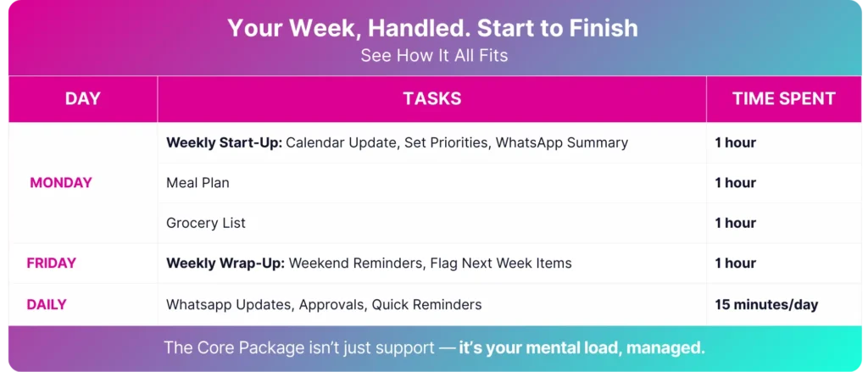Click the Weekly Wrap-Up task text

(369, 263)
